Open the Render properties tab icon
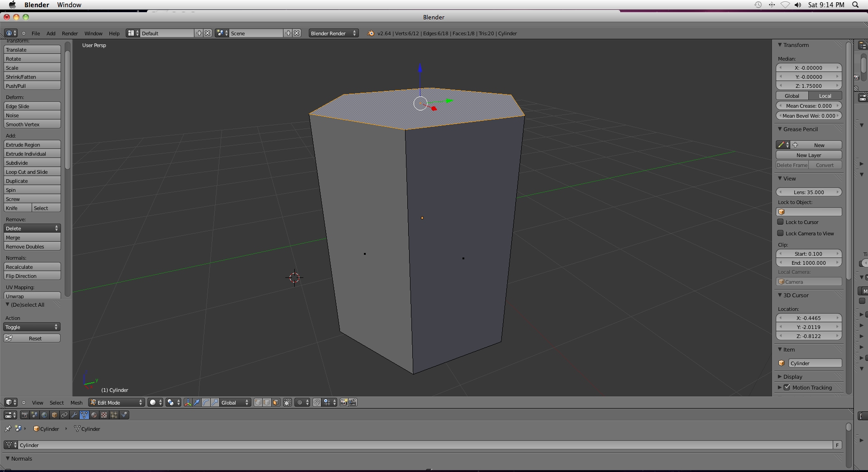 coord(24,415)
